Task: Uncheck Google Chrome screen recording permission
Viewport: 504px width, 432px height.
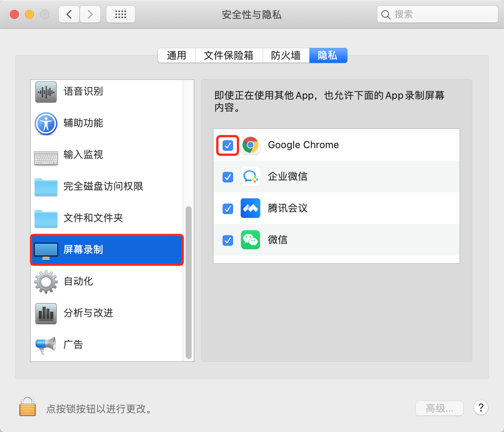Action: 228,145
